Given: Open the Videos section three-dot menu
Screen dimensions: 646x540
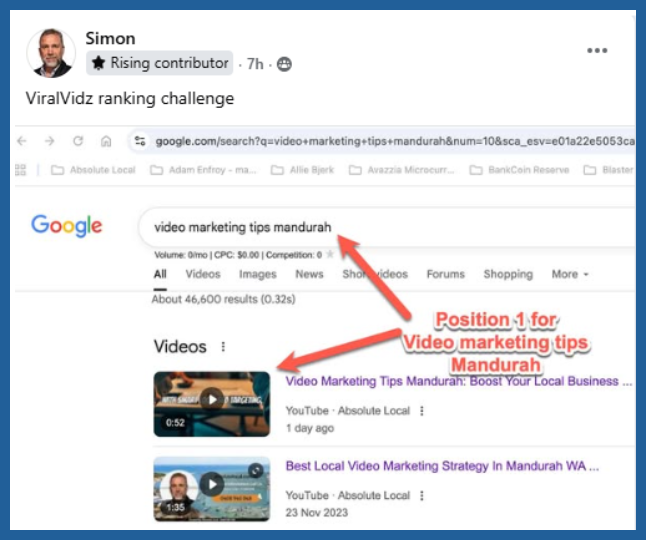Looking at the screenshot, I should (x=223, y=347).
